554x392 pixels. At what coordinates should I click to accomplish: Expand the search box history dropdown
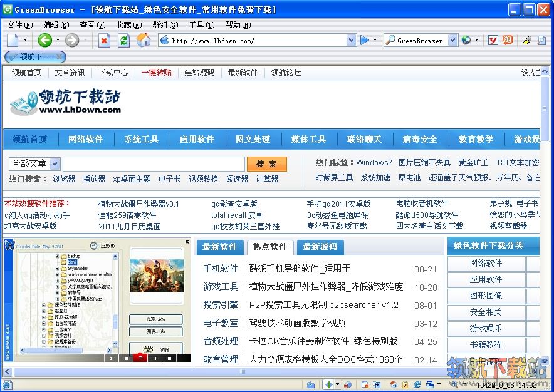452,41
